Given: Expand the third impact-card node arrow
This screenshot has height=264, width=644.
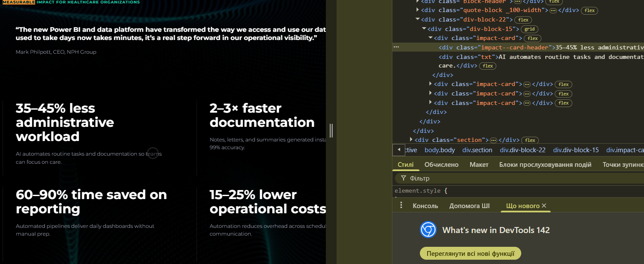Looking at the screenshot, I should tap(431, 93).
